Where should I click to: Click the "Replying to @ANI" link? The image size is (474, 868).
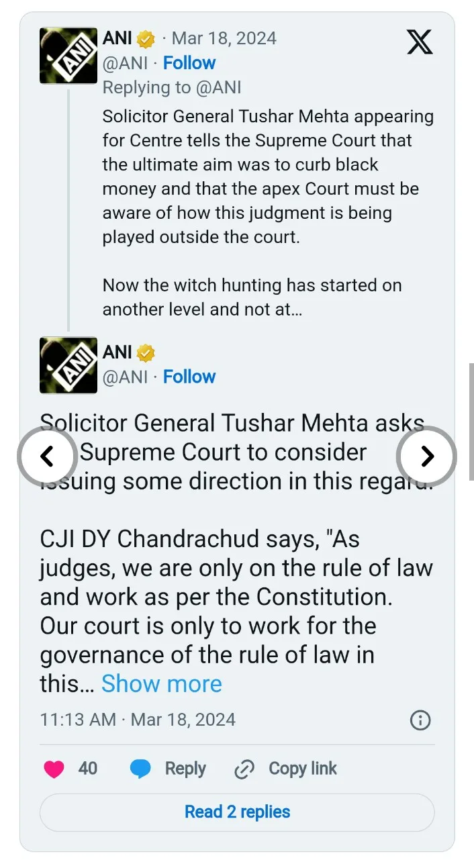172,87
